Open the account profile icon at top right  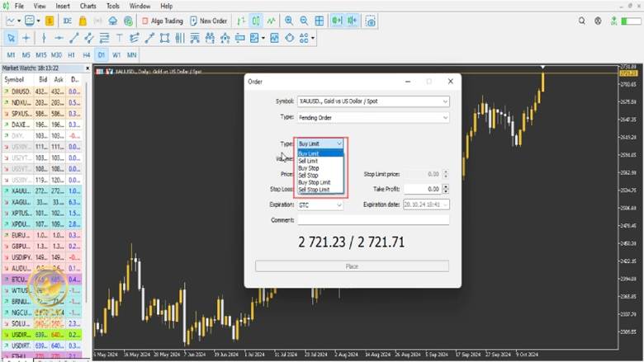pos(598,21)
